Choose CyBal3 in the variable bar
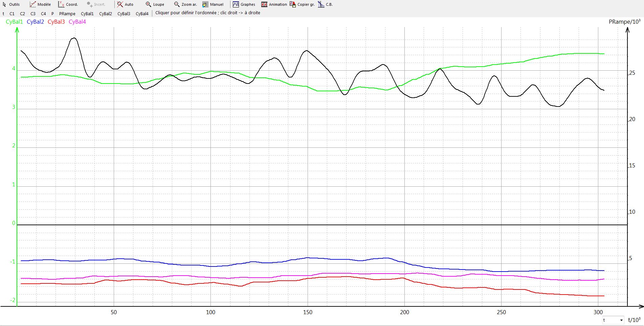644x326 pixels. (124, 14)
